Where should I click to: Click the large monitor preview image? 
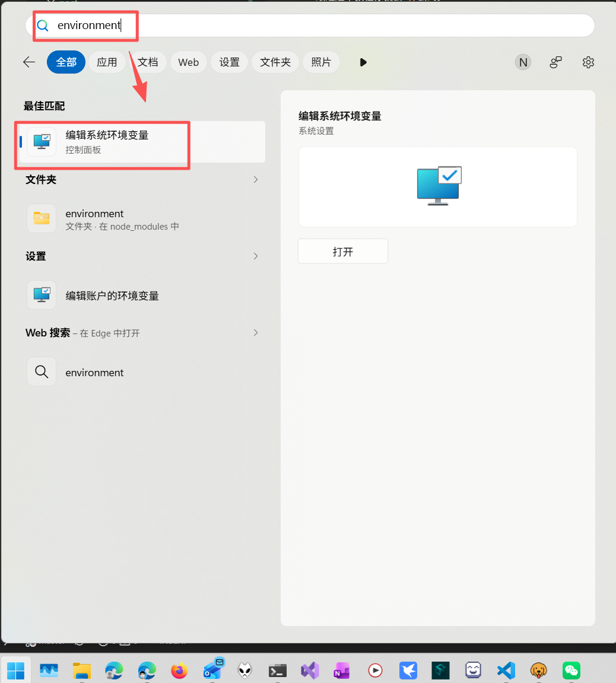[439, 186]
